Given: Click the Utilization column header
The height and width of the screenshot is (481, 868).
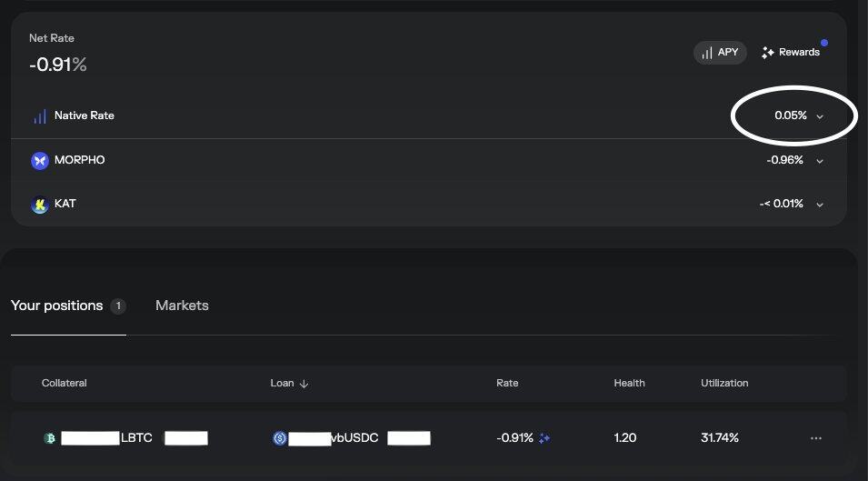Looking at the screenshot, I should [x=724, y=384].
